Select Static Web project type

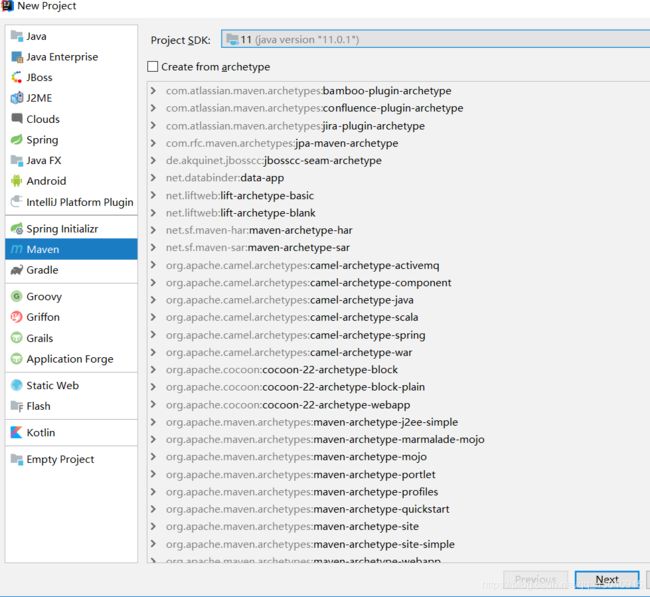click(71, 385)
